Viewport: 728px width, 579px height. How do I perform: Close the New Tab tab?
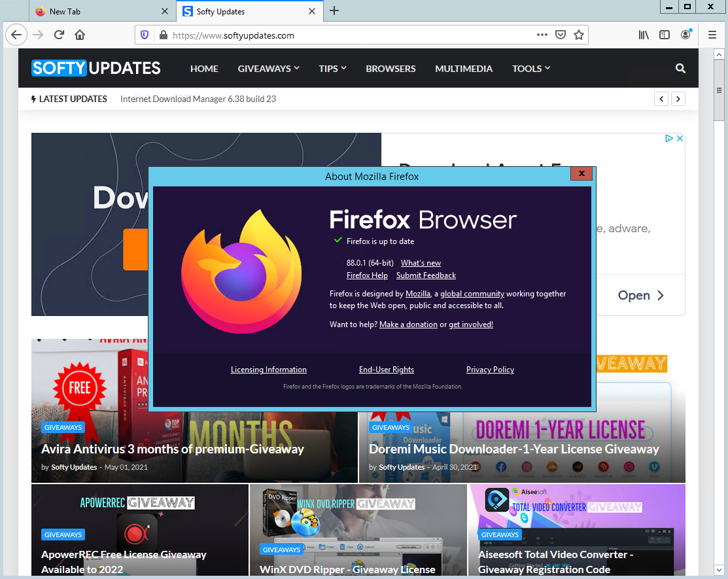165,11
